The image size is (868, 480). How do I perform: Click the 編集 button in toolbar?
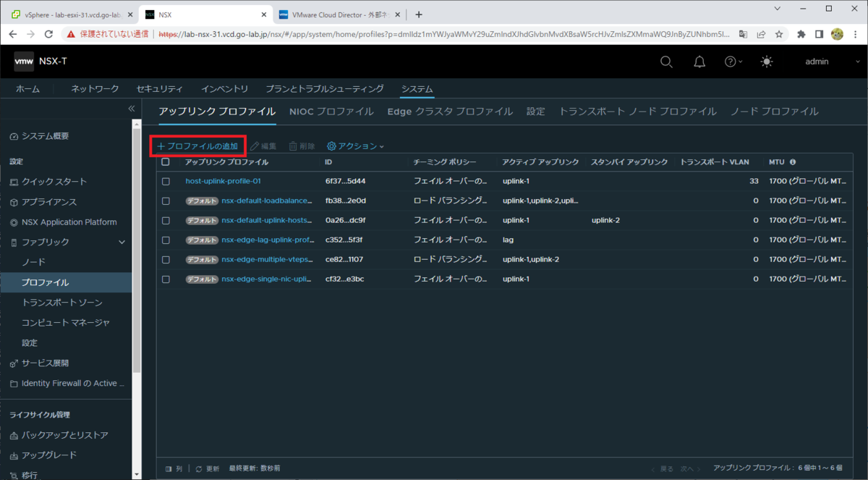[263, 146]
